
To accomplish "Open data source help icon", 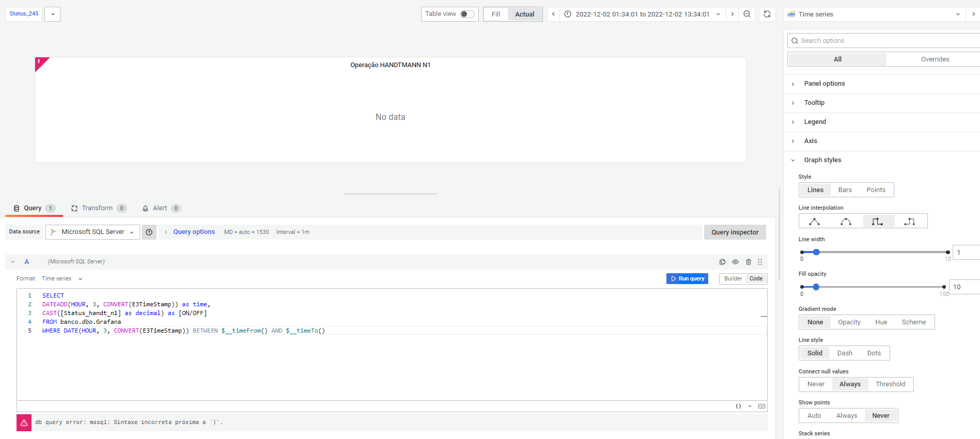I will 149,232.
